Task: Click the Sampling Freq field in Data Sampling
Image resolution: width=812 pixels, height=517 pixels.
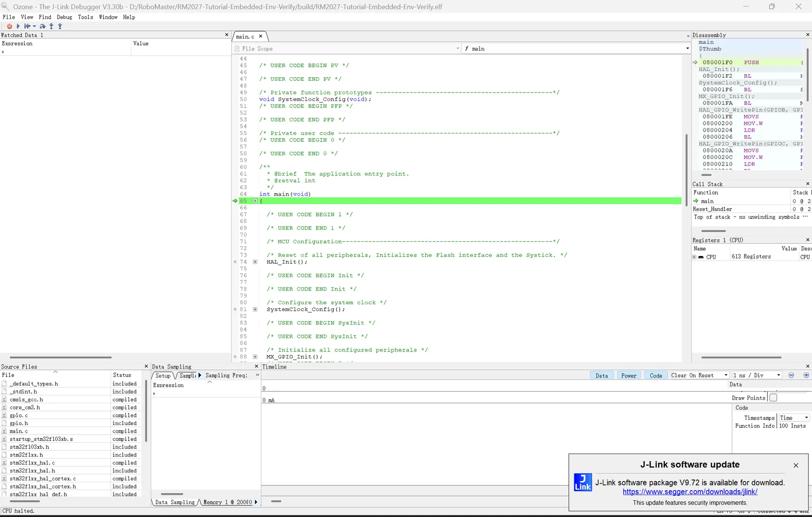Action: tap(226, 375)
